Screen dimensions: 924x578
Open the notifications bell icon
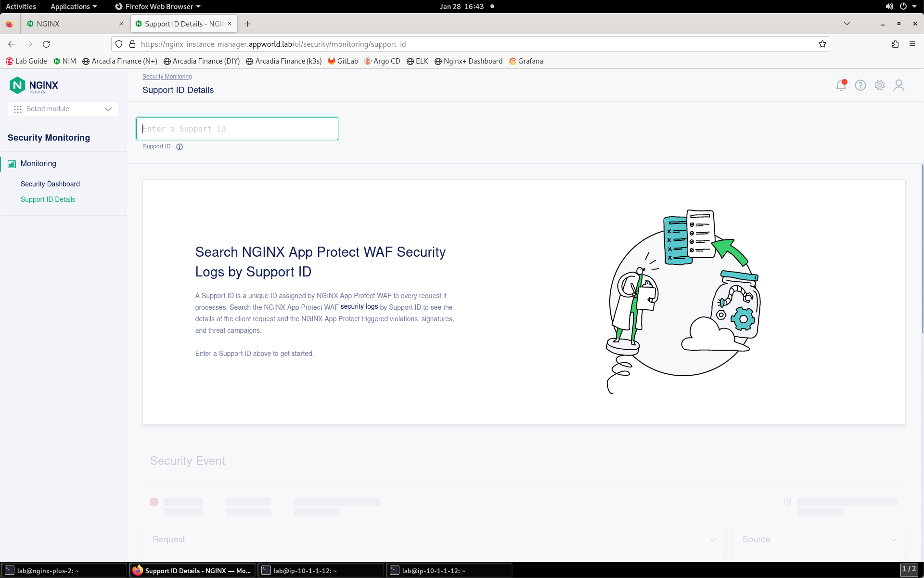coord(841,85)
